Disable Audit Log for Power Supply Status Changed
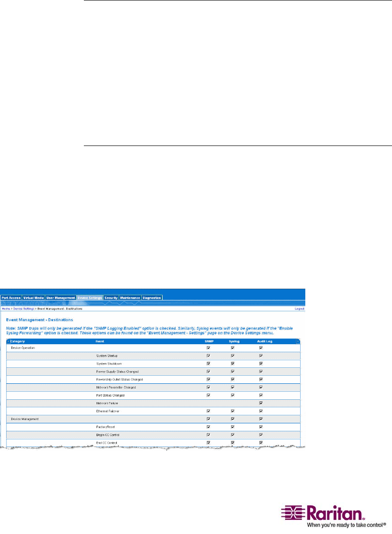The width and height of the screenshot is (392, 534). (261, 372)
